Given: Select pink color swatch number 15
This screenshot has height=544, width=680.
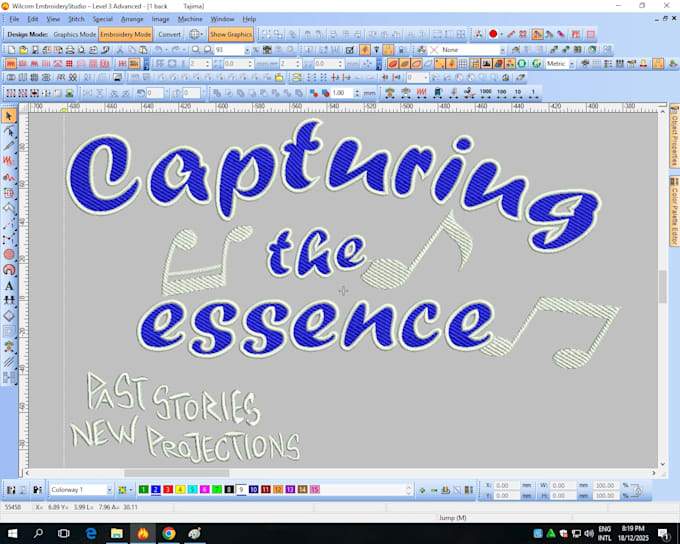Looking at the screenshot, I should point(315,490).
